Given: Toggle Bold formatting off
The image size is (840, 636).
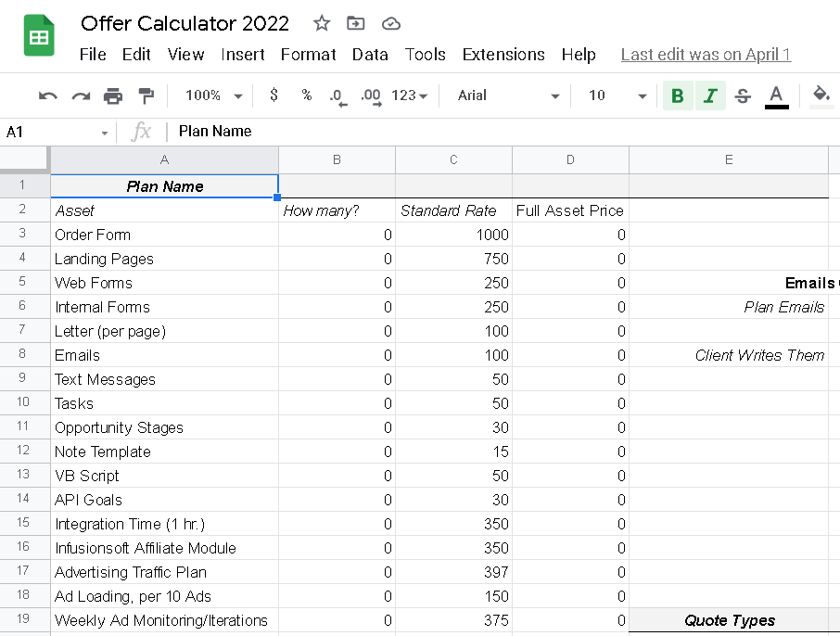Looking at the screenshot, I should pyautogui.click(x=678, y=95).
